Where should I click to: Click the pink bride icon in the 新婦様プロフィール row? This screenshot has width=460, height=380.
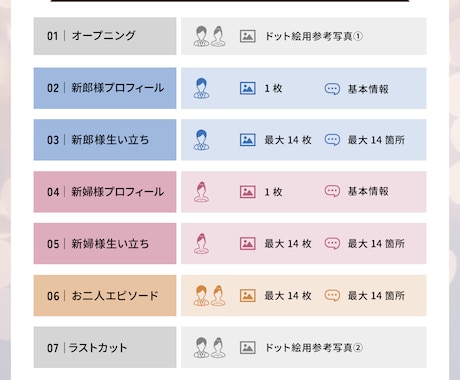[201, 192]
